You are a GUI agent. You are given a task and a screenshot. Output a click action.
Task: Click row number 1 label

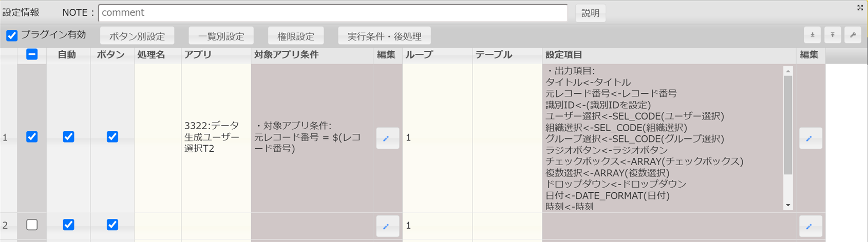pos(5,137)
